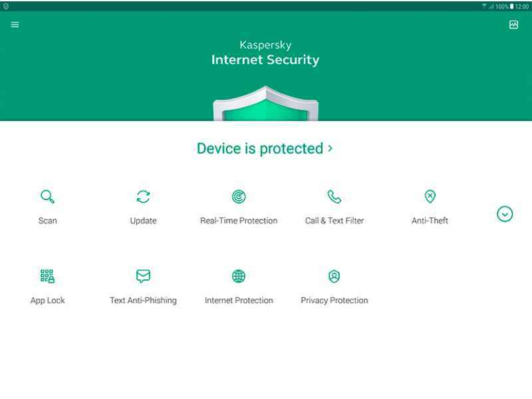
Task: Tap the Call & Text Filter phone icon
Action: [334, 196]
